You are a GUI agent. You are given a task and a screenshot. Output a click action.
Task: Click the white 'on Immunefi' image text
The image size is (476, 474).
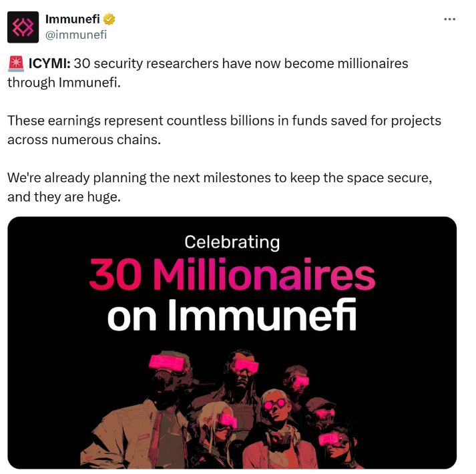[x=232, y=315]
